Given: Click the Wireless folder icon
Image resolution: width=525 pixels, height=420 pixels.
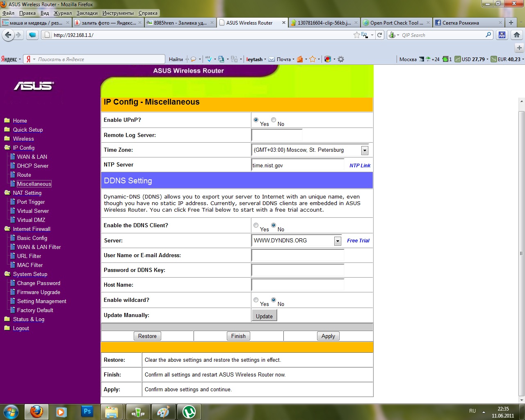Looking at the screenshot, I should (x=7, y=139).
